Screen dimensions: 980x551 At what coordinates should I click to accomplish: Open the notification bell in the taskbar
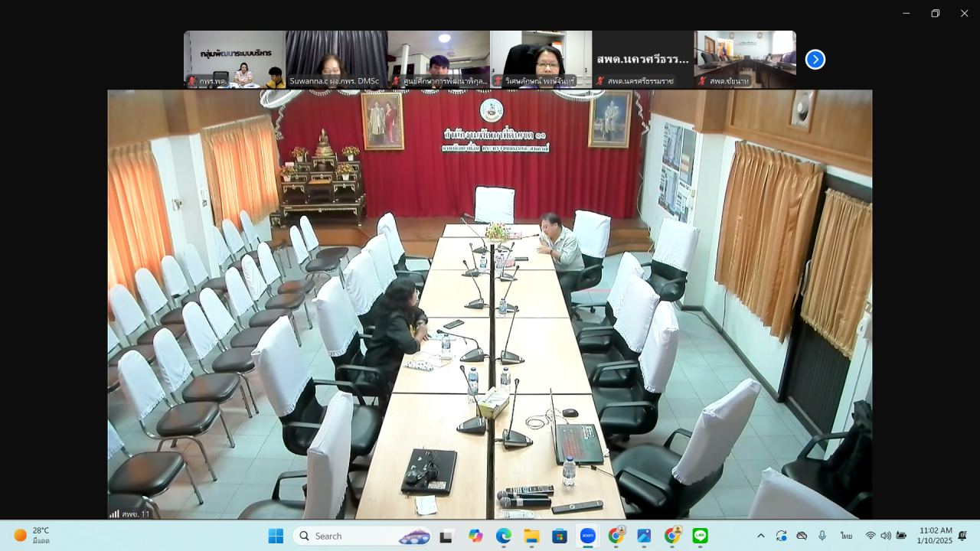962,536
